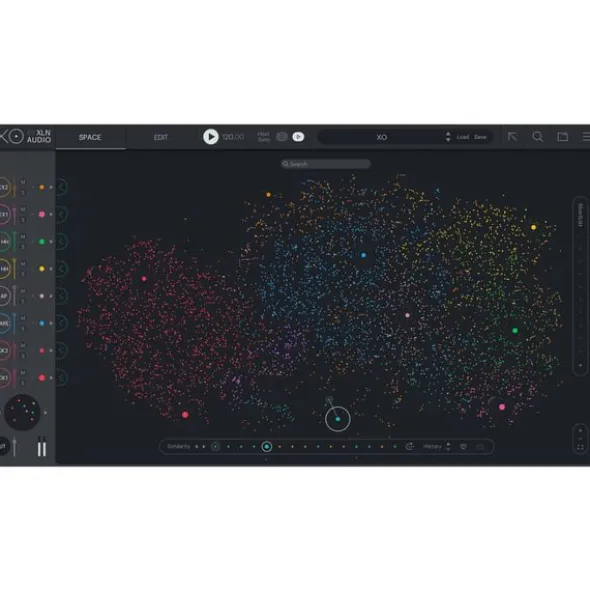Viewport: 590px width, 591px height.
Task: Click the arrow beside the pink sidebar dot
Action: [51, 214]
